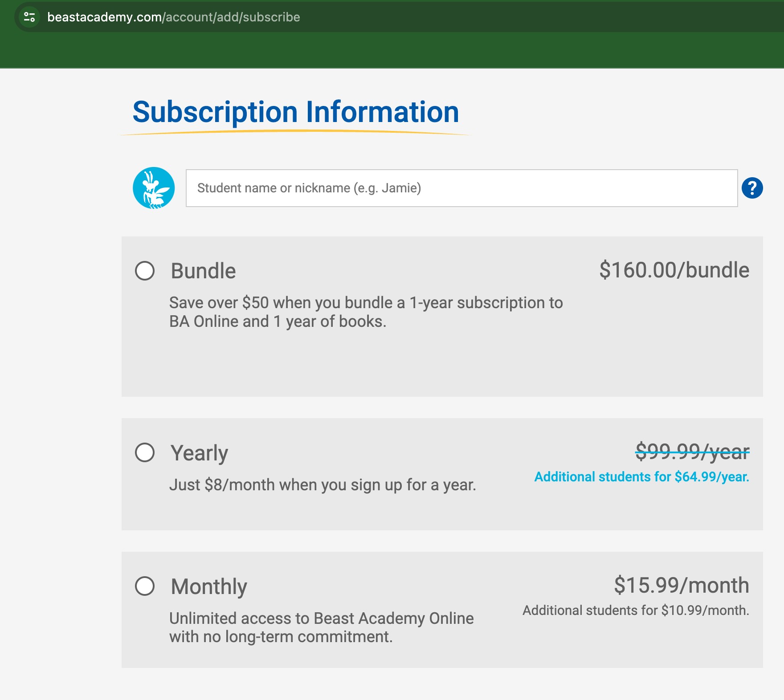Image resolution: width=784 pixels, height=700 pixels.
Task: Click the site settings icon in address bar
Action: (29, 17)
